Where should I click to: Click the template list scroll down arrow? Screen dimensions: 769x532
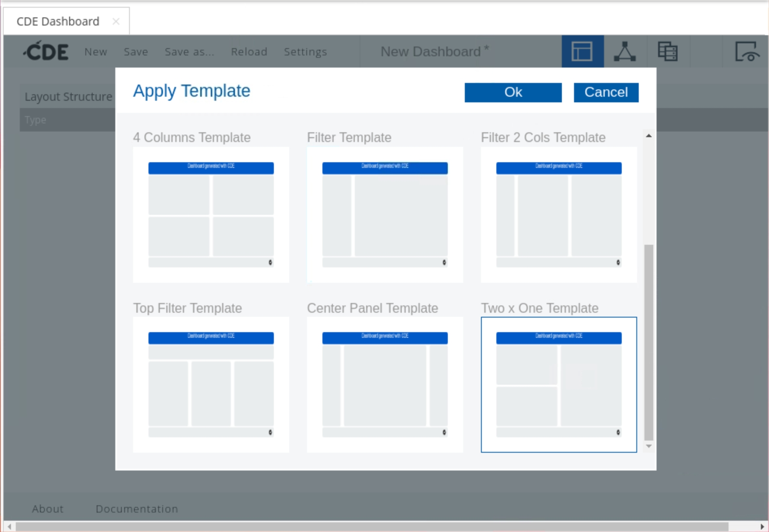(648, 446)
